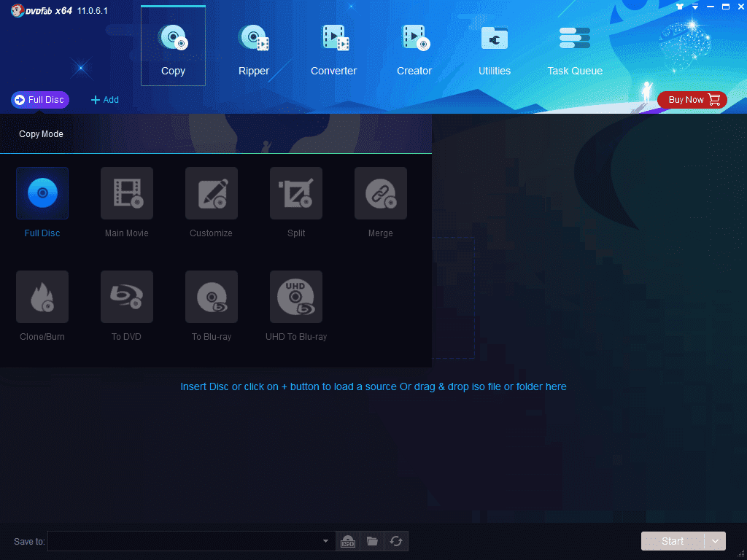Click the DVDFab logo icon
Viewport: 747px width, 560px height.
click(x=18, y=10)
